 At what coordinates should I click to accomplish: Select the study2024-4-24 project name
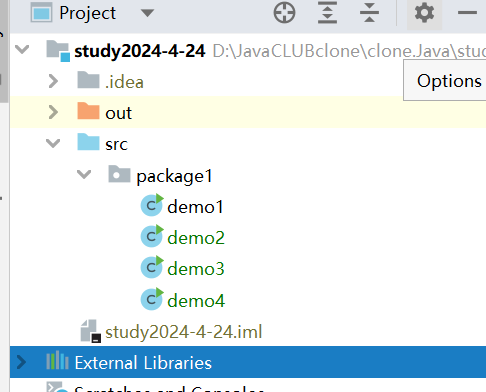pyautogui.click(x=140, y=52)
